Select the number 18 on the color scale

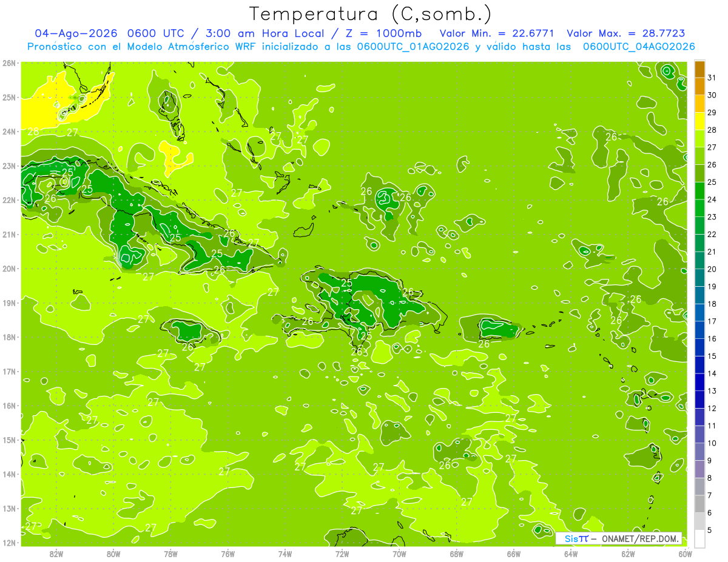click(712, 304)
